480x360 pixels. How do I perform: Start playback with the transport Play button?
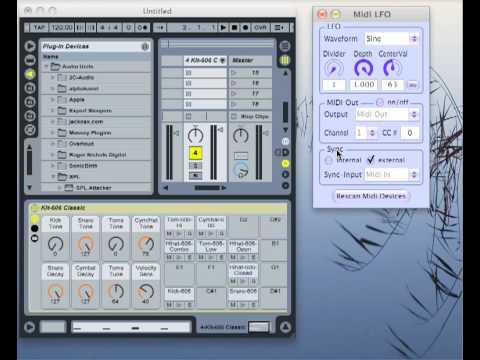tap(223, 28)
